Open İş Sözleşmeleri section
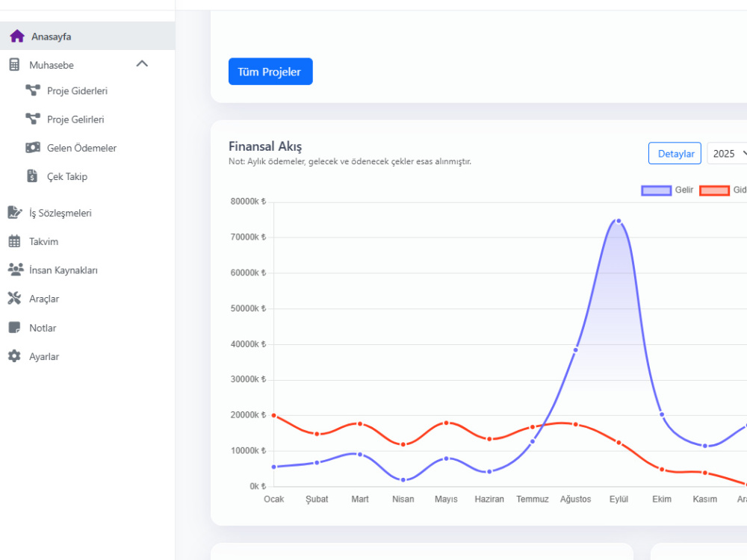 [61, 213]
